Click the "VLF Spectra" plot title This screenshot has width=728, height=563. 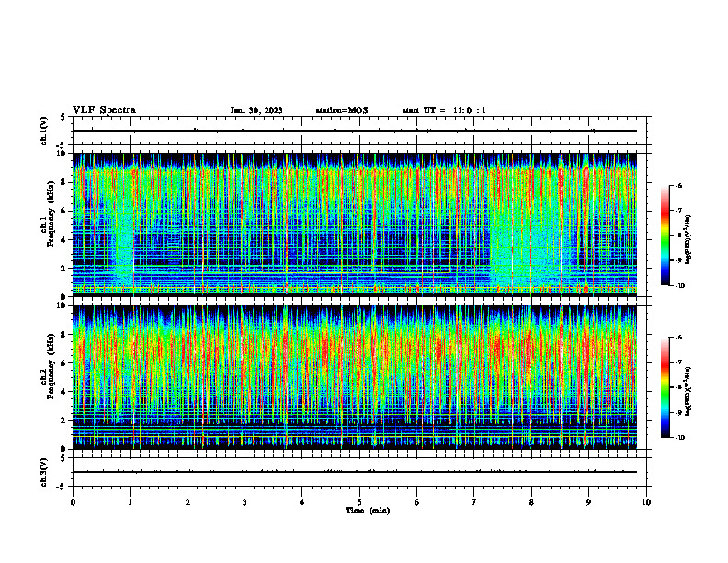pos(104,110)
